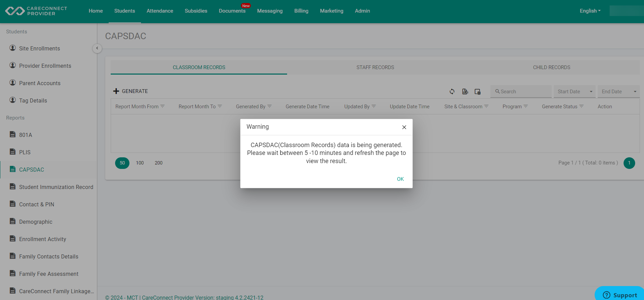This screenshot has height=300, width=644.
Task: Click the CAPSDAC report document icon
Action: pos(13,169)
